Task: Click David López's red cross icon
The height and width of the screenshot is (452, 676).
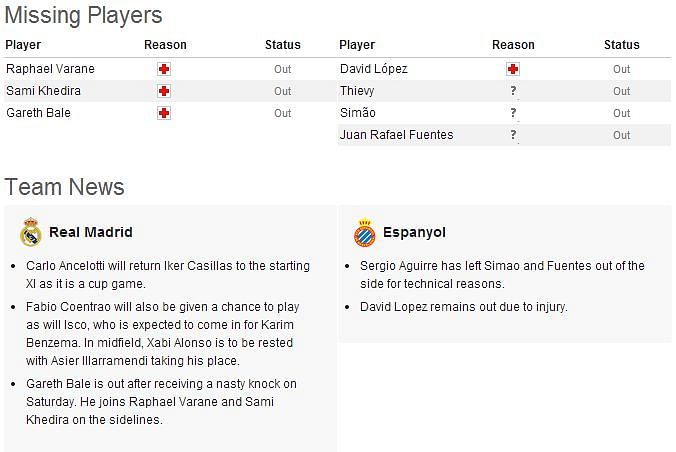Action: (513, 69)
